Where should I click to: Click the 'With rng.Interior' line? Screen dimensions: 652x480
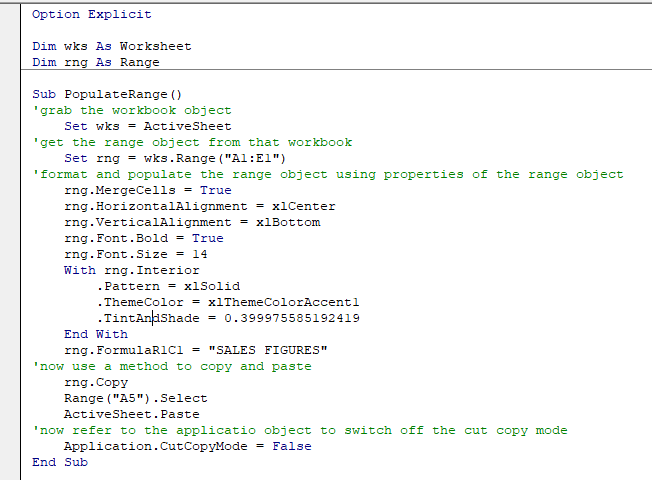(x=131, y=270)
